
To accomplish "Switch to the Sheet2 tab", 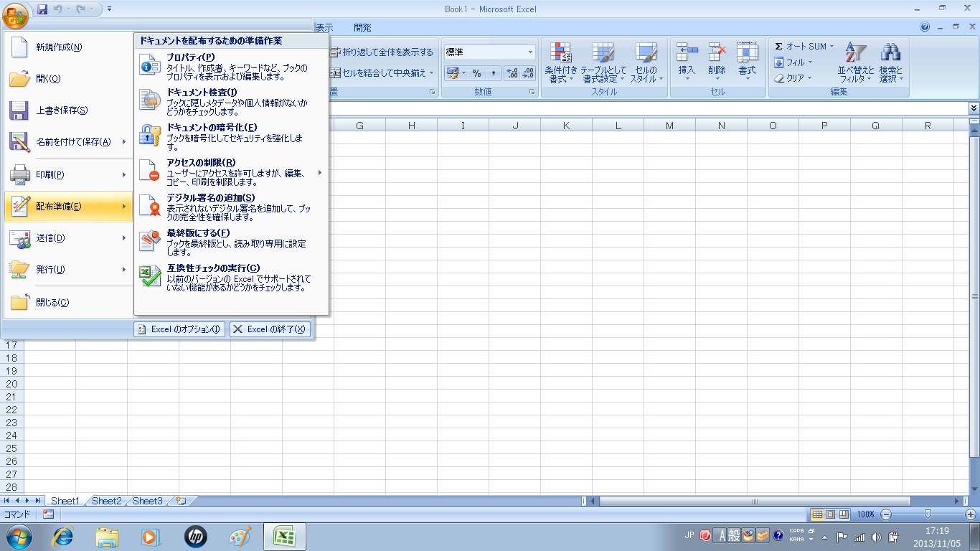I will pyautogui.click(x=106, y=501).
